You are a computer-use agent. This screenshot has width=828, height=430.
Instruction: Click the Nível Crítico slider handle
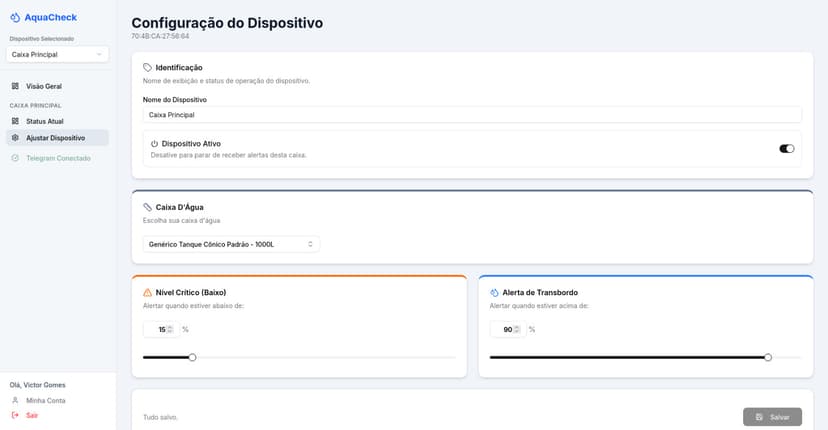coord(193,357)
